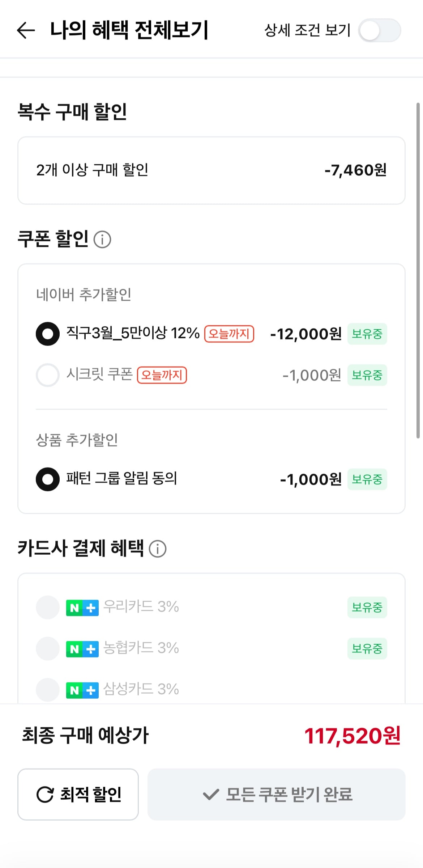
Task: Choose the 삼성카드 3% radio option
Action: tap(48, 690)
